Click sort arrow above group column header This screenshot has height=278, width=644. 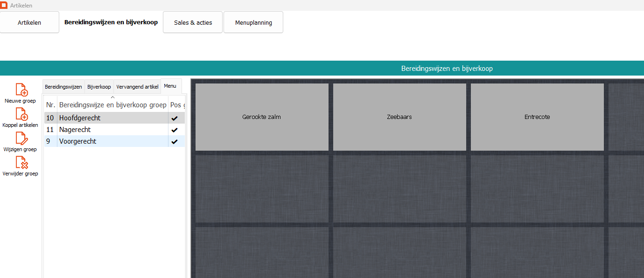coord(112,97)
